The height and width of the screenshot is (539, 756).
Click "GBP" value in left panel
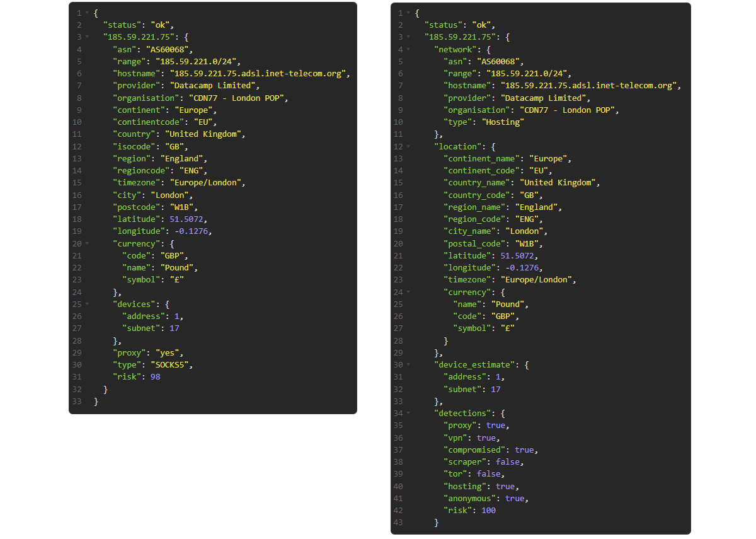click(173, 256)
